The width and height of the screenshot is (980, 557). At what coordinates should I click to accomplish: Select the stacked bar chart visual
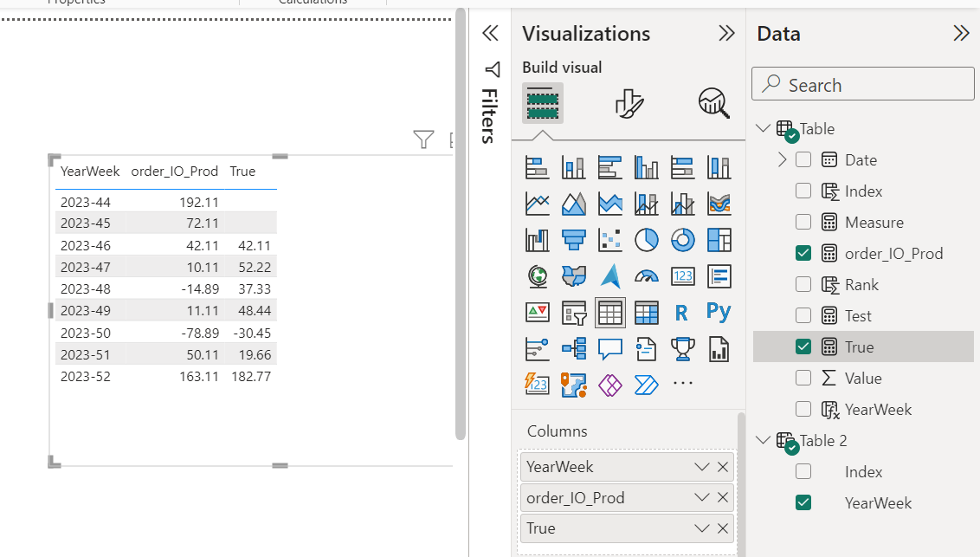537,167
